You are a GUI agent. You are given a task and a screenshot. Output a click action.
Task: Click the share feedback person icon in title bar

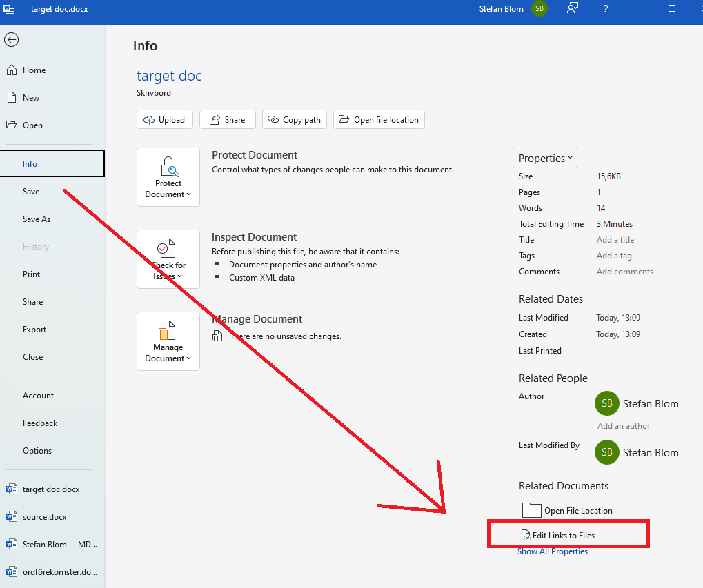(572, 8)
